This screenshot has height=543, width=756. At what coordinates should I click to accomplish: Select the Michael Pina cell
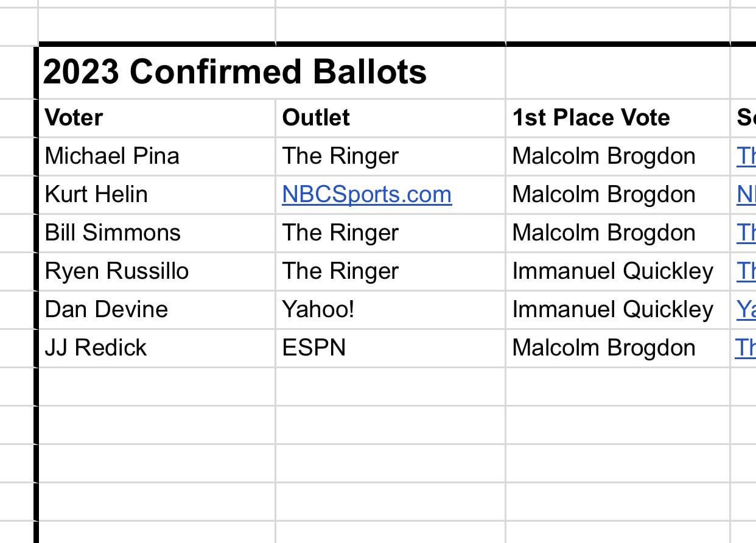click(x=112, y=156)
